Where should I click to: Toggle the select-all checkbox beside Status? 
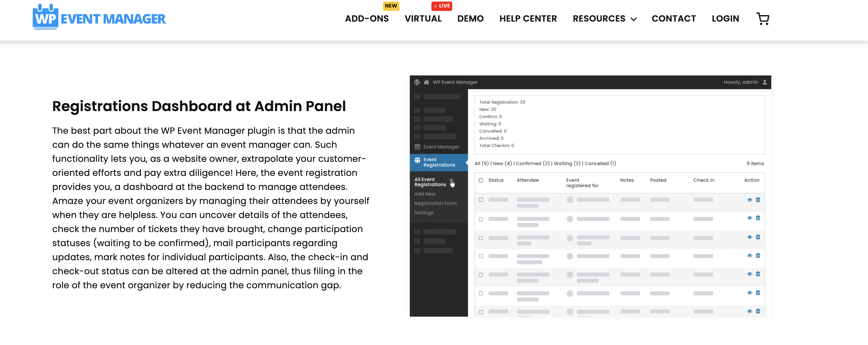[481, 180]
